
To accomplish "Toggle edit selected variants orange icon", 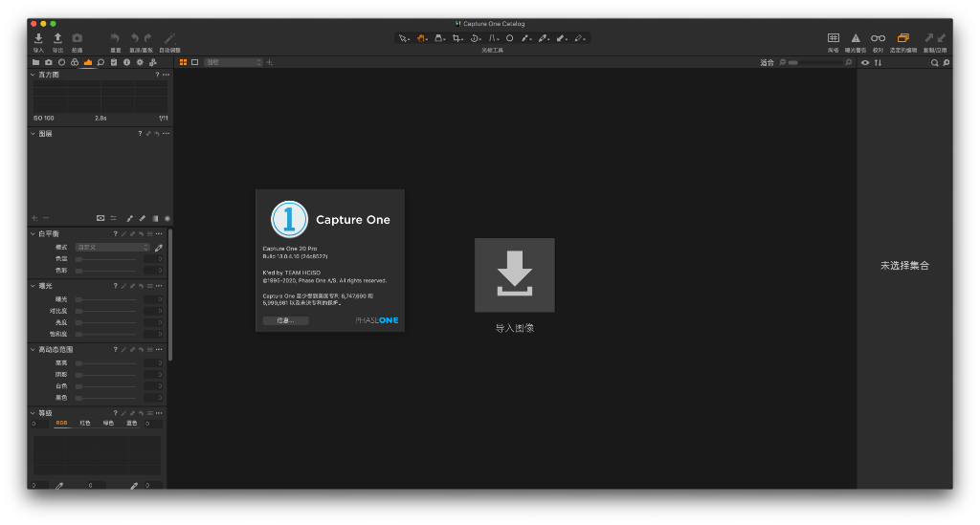I will point(903,38).
